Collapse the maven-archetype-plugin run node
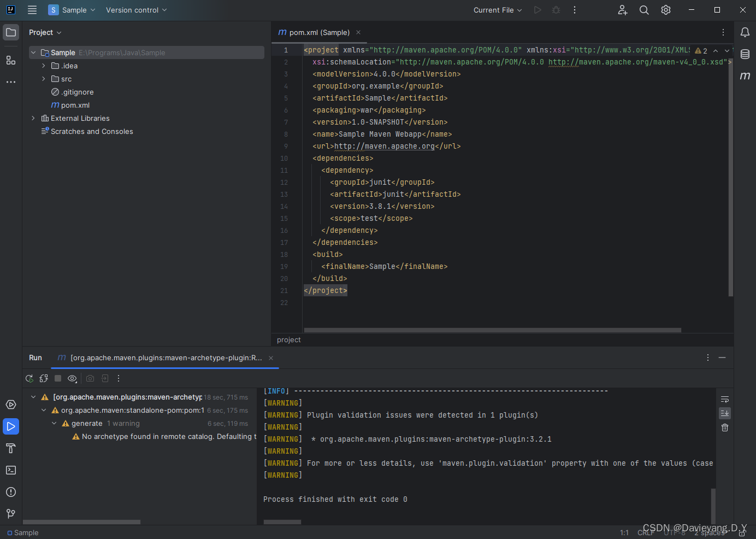The height and width of the screenshot is (539, 756). click(x=33, y=397)
